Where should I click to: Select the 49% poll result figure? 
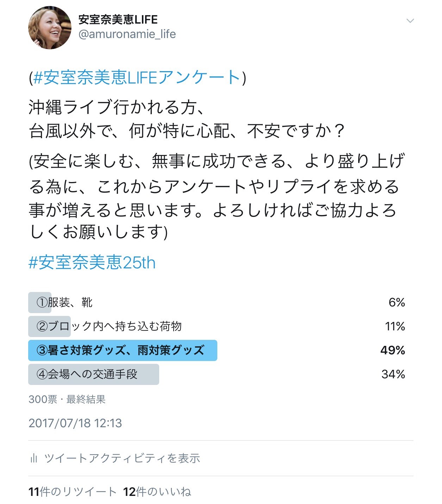[393, 350]
